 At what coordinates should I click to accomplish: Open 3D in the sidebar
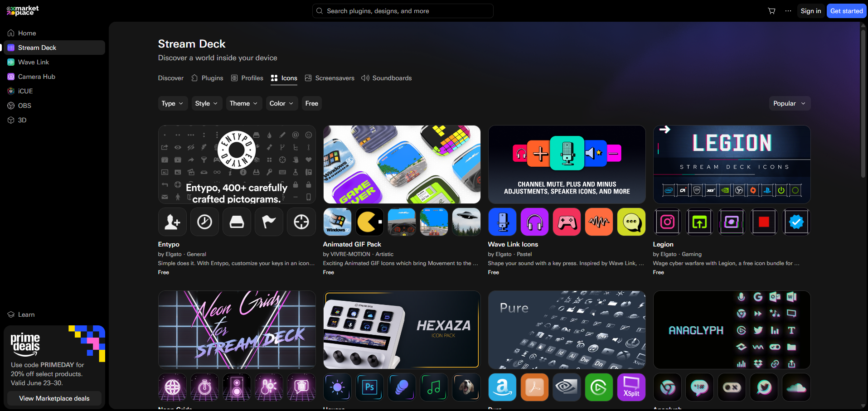tap(54, 120)
